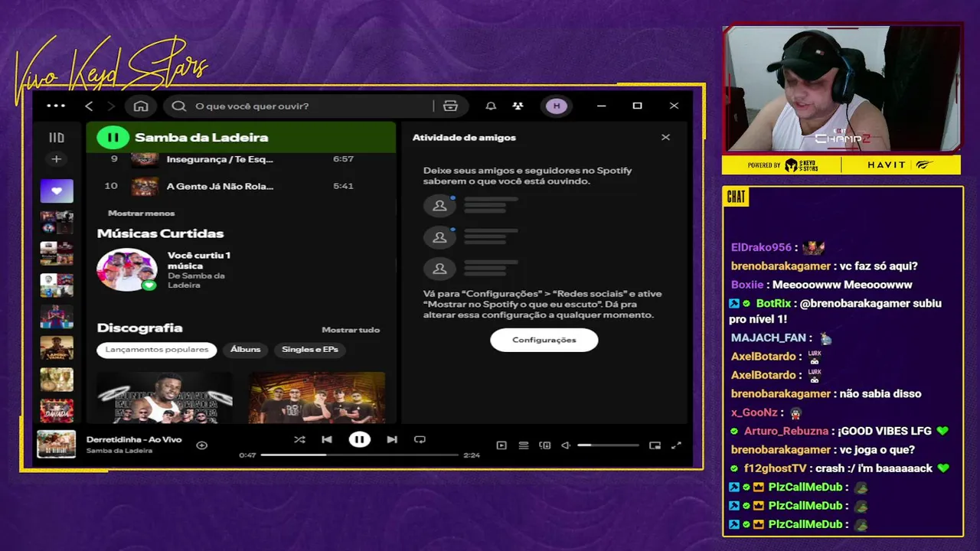
Task: Play track 10 A Gente Já Não Rola...
Action: coord(240,186)
